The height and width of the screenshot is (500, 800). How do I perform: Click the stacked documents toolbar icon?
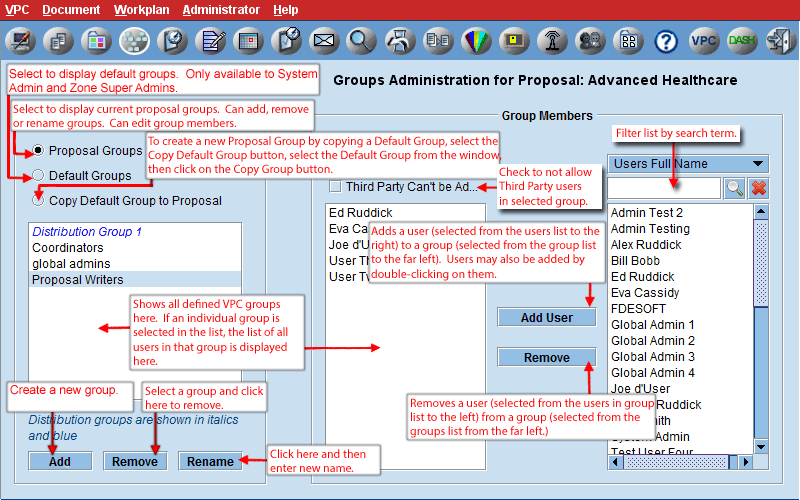tap(59, 41)
